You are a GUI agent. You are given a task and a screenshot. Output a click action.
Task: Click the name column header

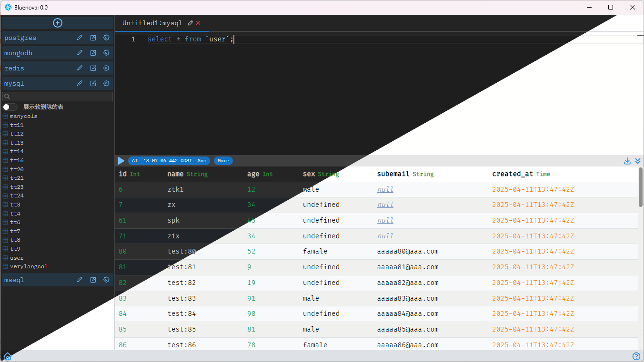pos(187,174)
